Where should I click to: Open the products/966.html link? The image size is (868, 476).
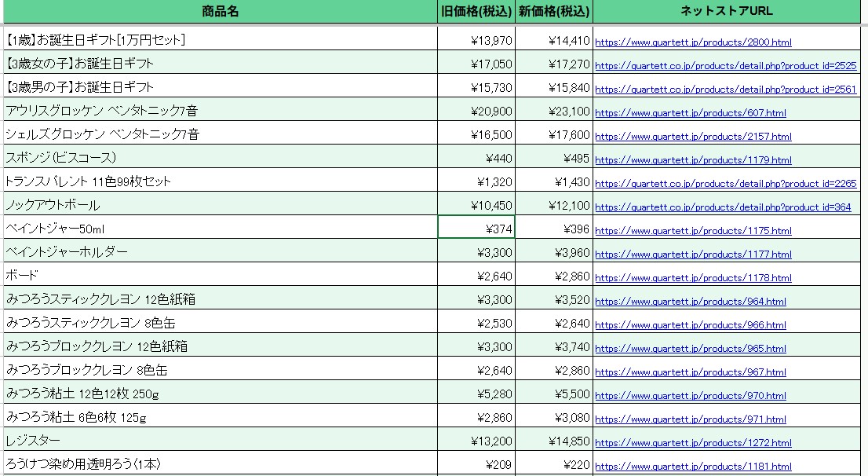(x=691, y=324)
